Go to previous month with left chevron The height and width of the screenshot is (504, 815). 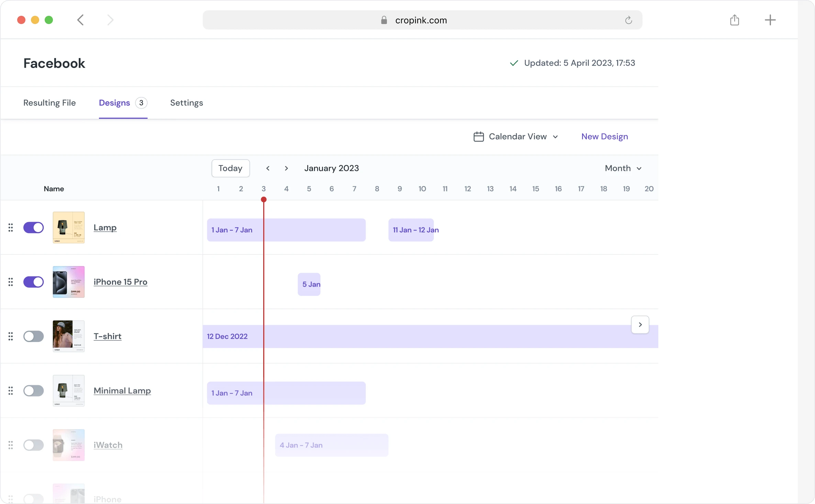268,168
